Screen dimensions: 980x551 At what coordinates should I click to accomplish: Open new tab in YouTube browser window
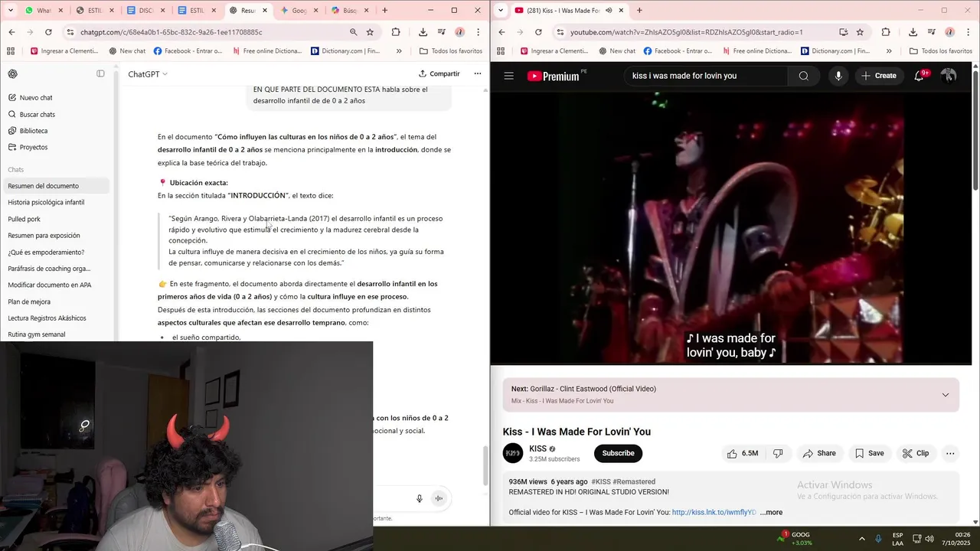(x=639, y=11)
